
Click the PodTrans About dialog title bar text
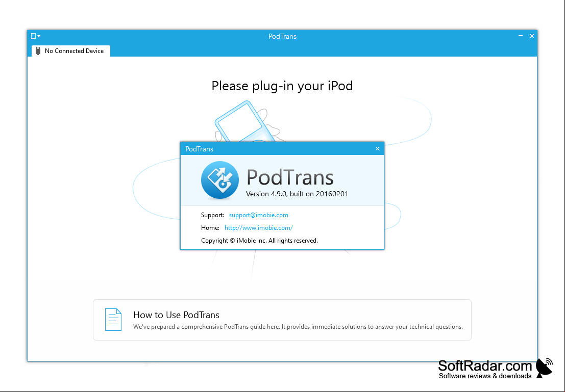(199, 149)
